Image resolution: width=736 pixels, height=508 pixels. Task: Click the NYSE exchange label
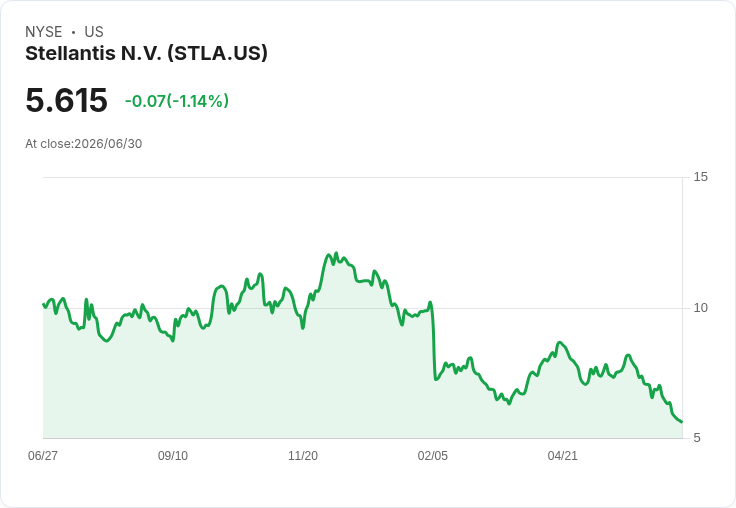44,31
